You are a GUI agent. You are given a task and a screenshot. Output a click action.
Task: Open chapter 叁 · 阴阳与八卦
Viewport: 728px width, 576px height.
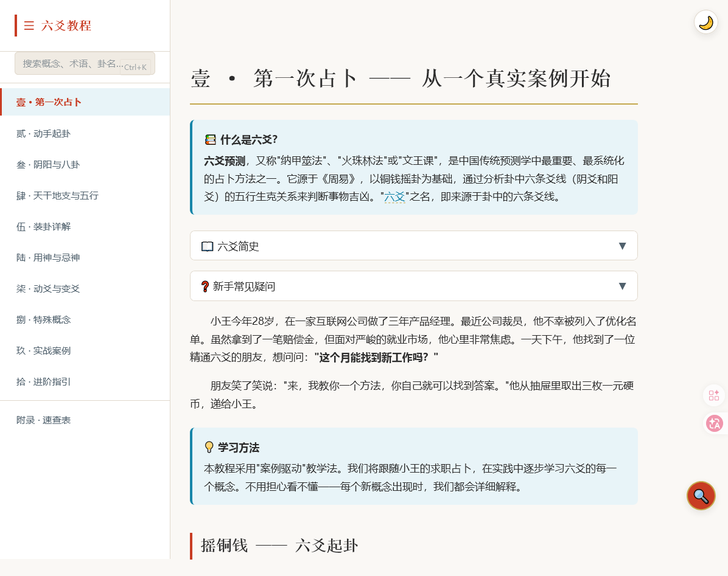click(85, 165)
